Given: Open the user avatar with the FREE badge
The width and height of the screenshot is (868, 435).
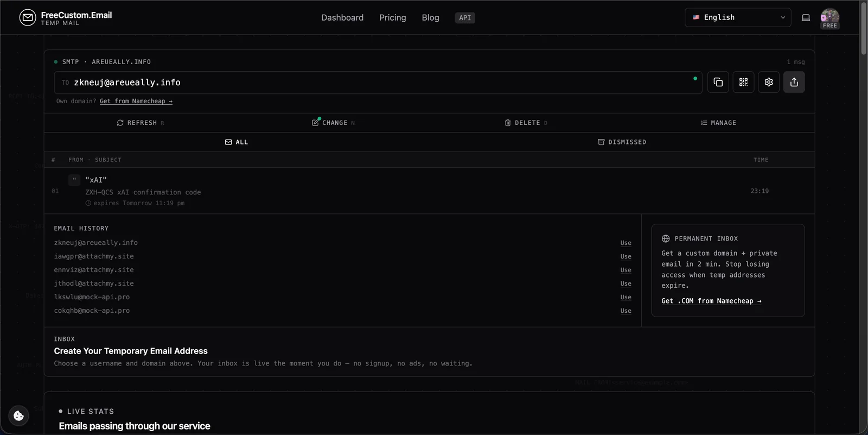Looking at the screenshot, I should click(829, 18).
